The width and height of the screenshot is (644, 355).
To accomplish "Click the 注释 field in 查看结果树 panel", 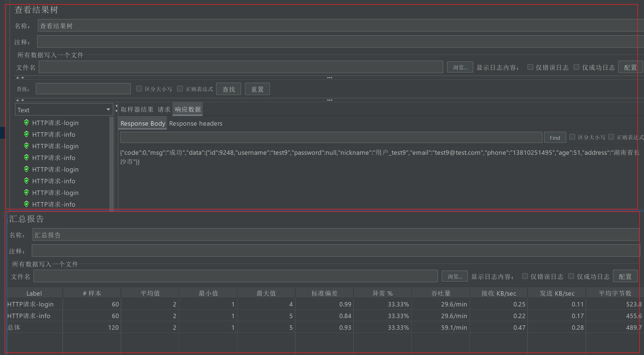I will [340, 42].
